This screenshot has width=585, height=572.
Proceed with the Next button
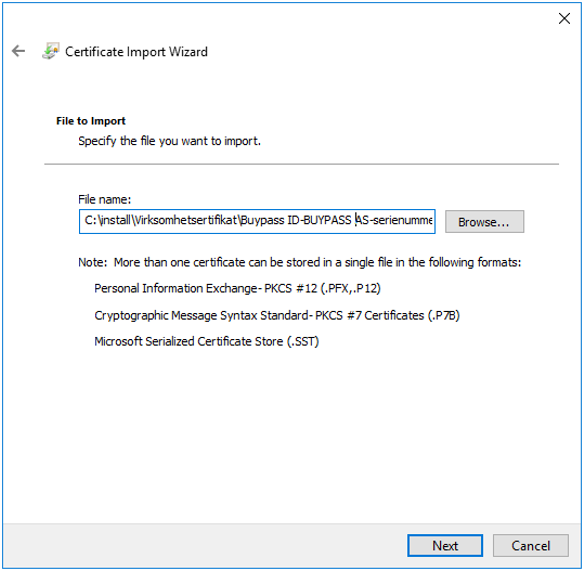click(445, 546)
